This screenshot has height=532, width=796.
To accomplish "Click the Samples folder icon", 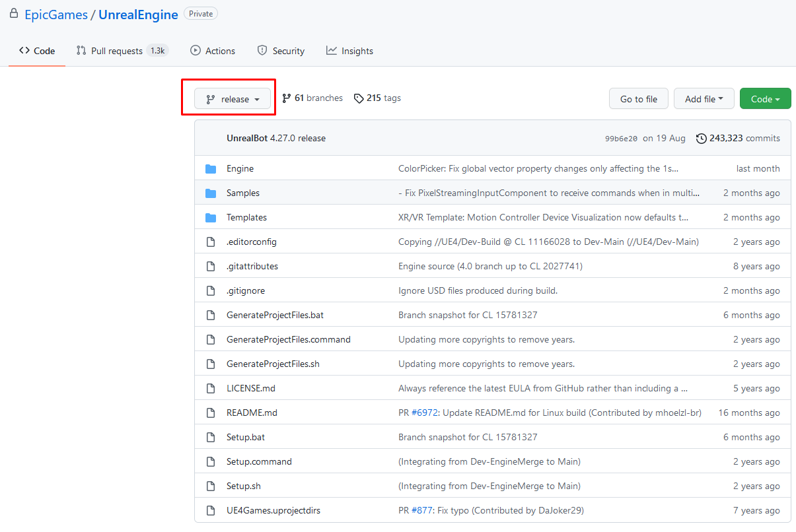I will (211, 193).
